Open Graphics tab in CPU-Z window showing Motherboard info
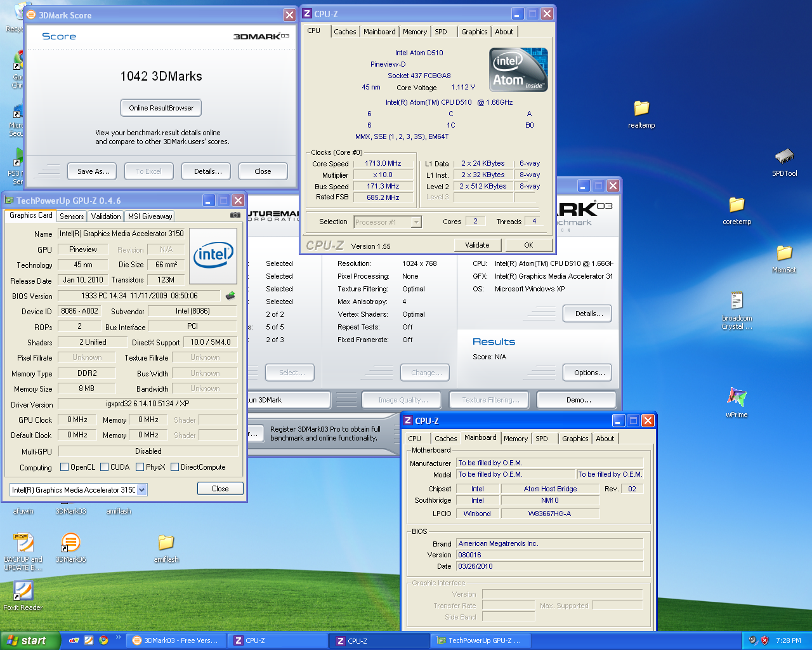The image size is (812, 650). pyautogui.click(x=575, y=439)
